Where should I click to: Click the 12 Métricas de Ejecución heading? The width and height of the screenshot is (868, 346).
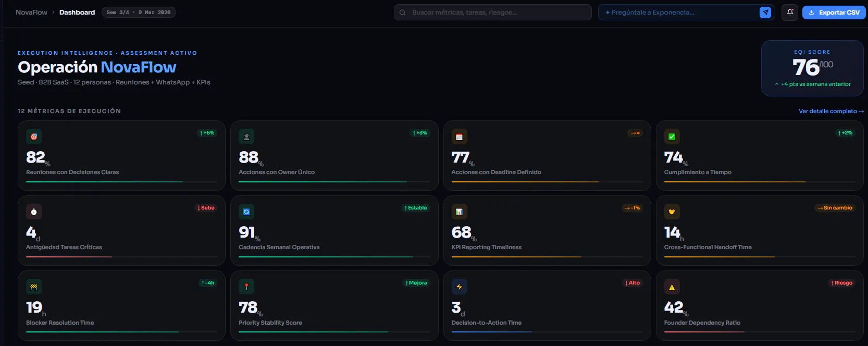coord(69,111)
